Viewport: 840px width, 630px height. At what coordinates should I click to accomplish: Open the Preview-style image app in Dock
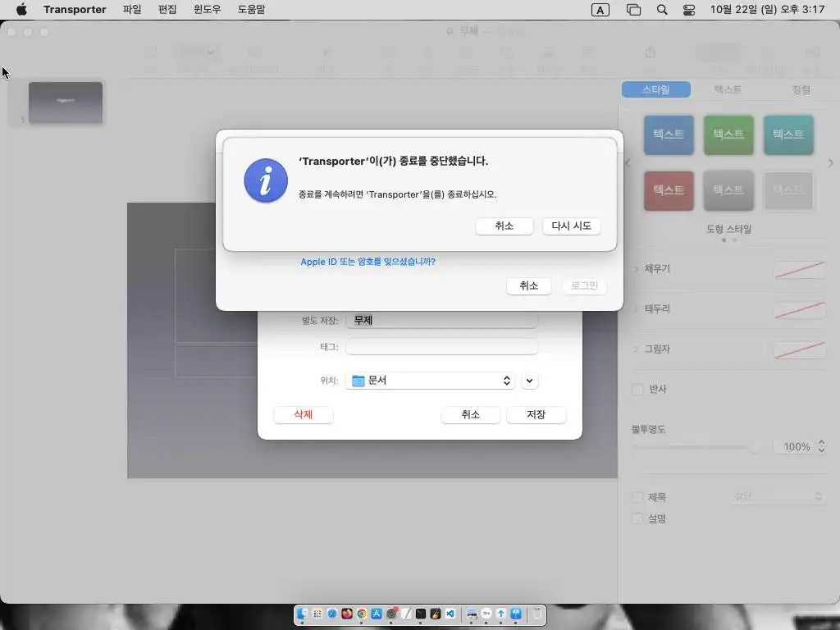tap(472, 614)
